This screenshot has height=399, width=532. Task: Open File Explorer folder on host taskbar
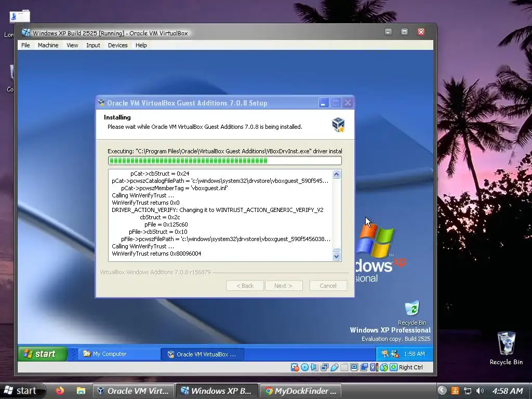[81, 391]
